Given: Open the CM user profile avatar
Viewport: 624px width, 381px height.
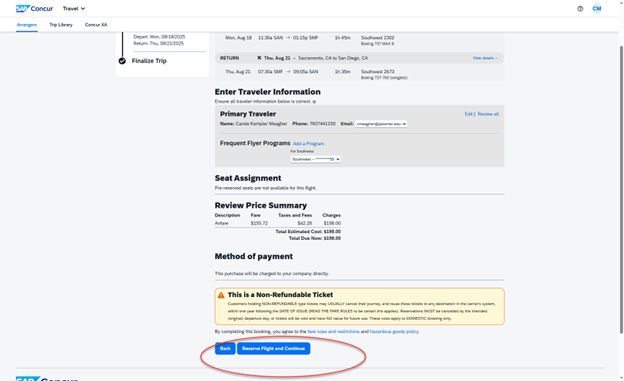Looking at the screenshot, I should tap(597, 8).
